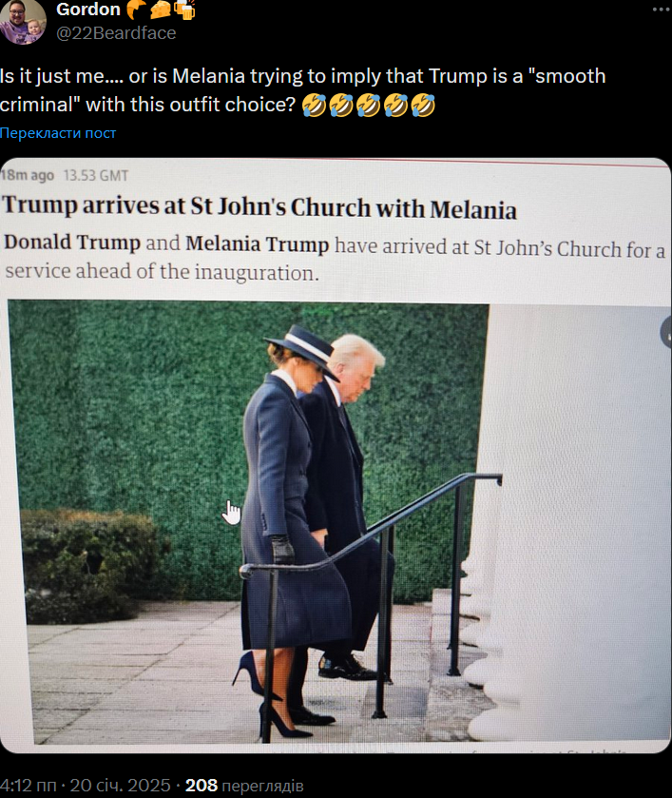Click the last laughing emoji in tweet

[x=423, y=106]
